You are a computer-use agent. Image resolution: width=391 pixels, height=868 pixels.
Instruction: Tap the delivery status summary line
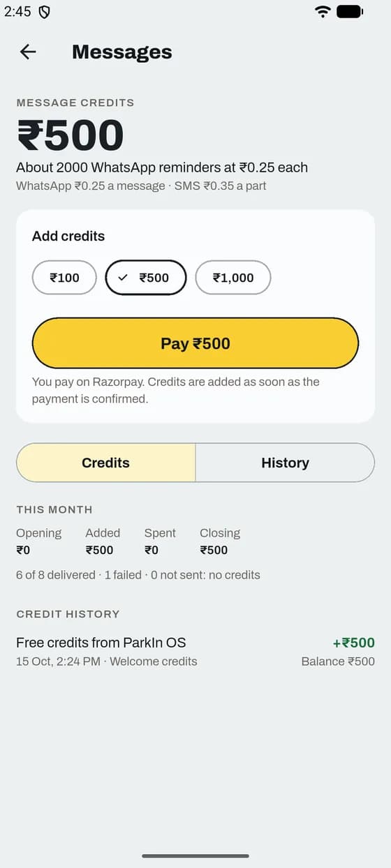click(x=138, y=575)
